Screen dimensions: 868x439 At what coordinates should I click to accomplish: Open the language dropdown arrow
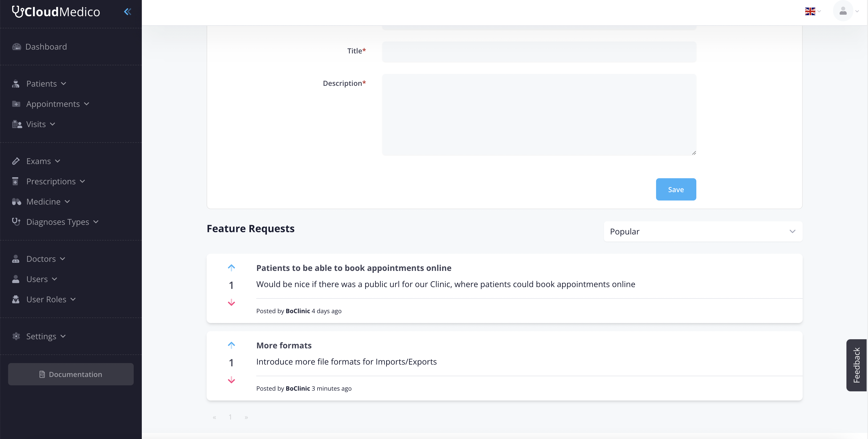[x=819, y=11]
